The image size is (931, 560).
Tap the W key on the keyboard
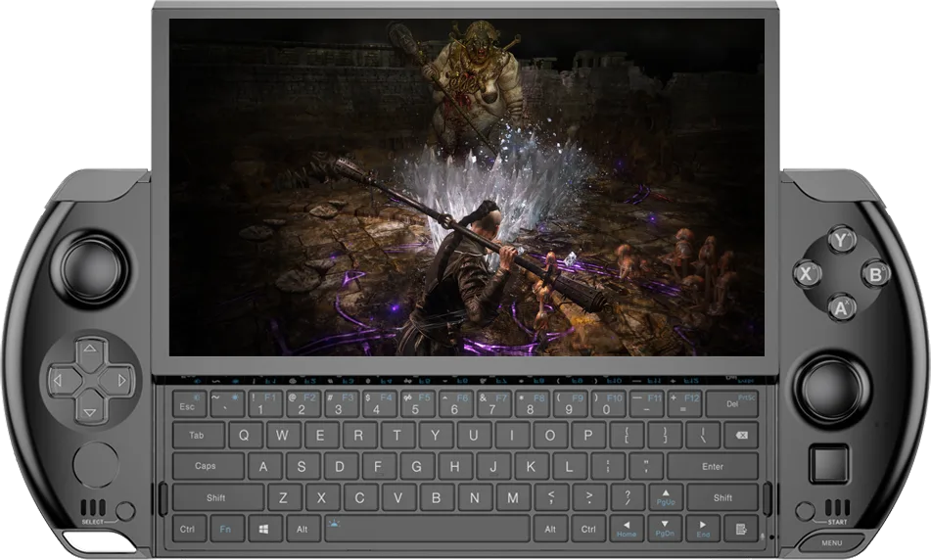pos(283,436)
